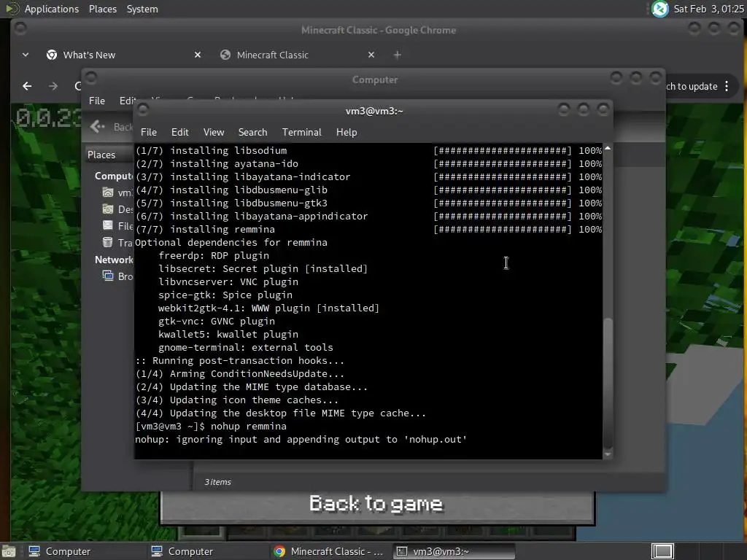Click the Computer heading in sidebar
The height and width of the screenshot is (560, 747).
tap(114, 176)
